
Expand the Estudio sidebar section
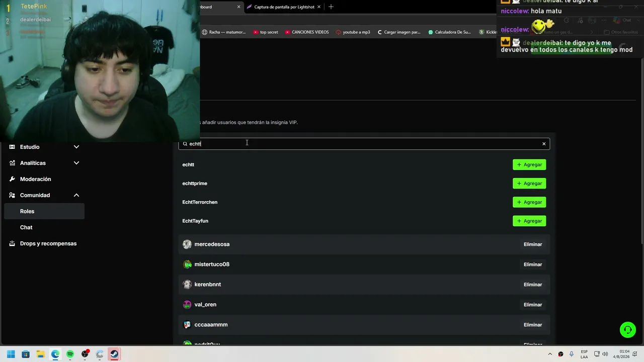coord(76,147)
